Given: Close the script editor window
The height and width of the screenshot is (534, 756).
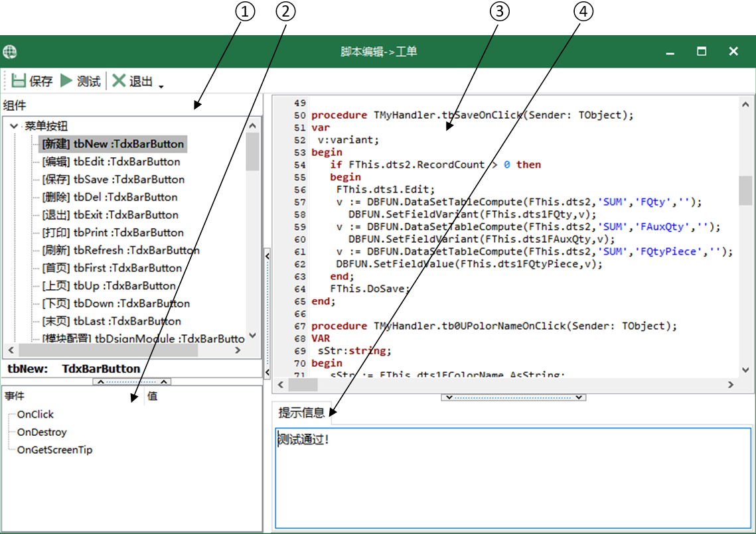Looking at the screenshot, I should pos(733,52).
